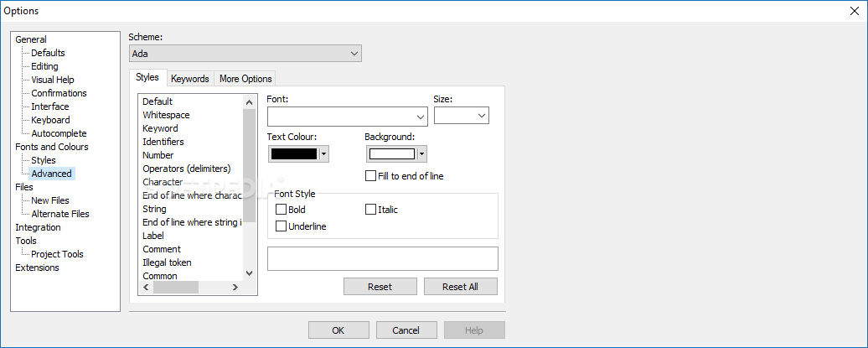Viewport: 868px width, 348px height.
Task: Open the Background colour dropdown arrow
Action: point(421,153)
